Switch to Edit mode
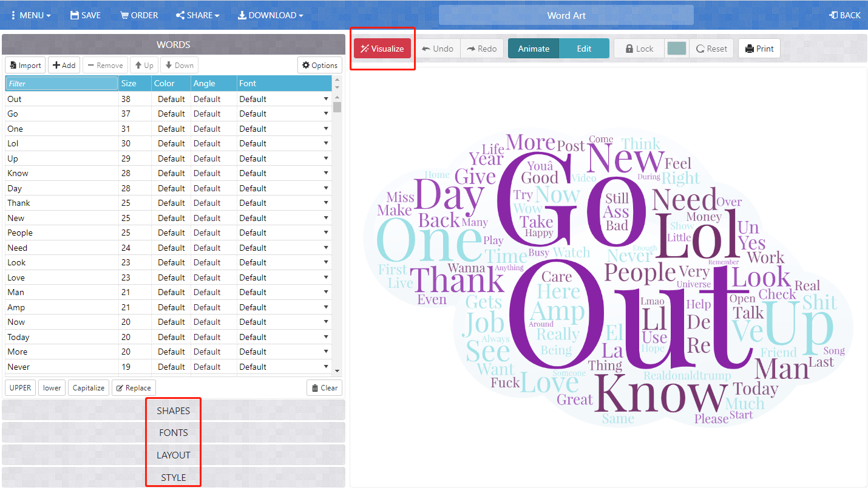Image resolution: width=868 pixels, height=490 pixels. click(x=584, y=49)
